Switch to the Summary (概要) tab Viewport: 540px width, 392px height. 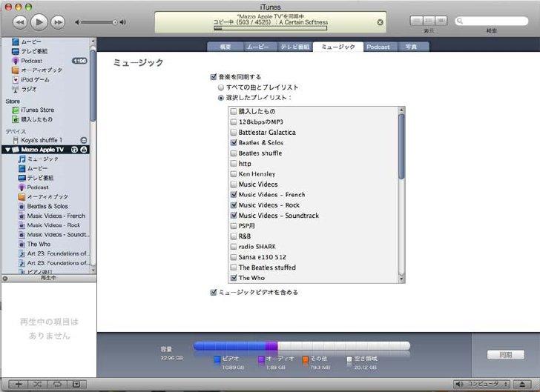tap(225, 47)
